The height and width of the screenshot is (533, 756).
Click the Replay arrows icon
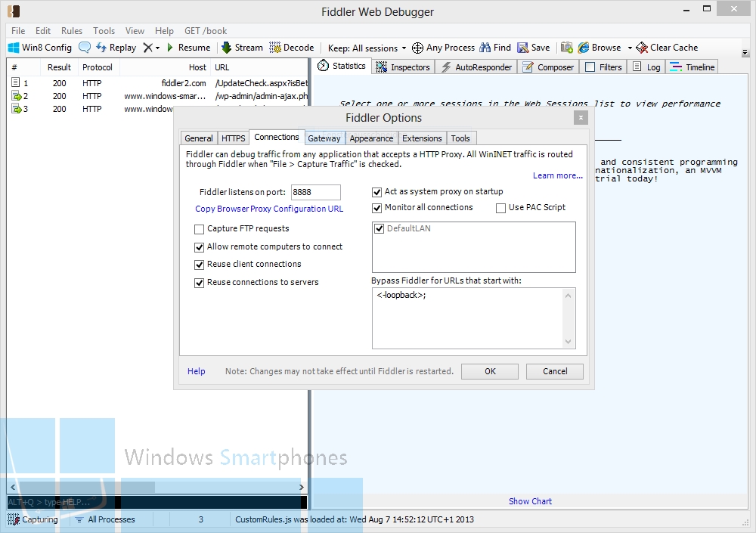pyautogui.click(x=101, y=48)
